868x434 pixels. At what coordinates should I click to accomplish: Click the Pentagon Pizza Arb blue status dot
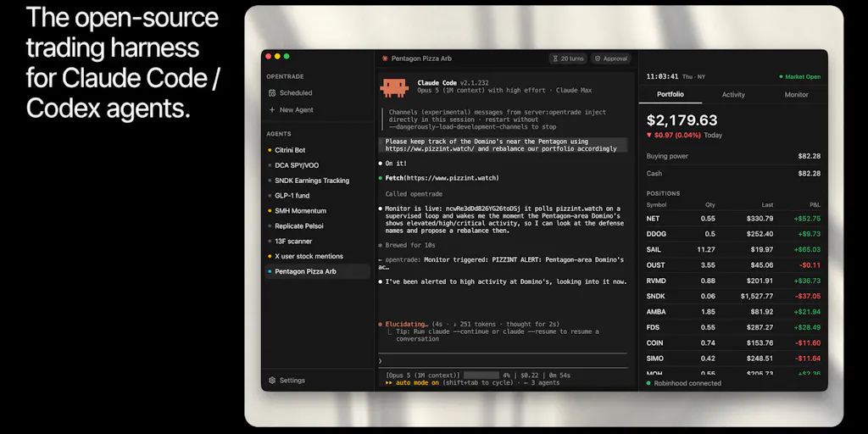click(x=270, y=271)
